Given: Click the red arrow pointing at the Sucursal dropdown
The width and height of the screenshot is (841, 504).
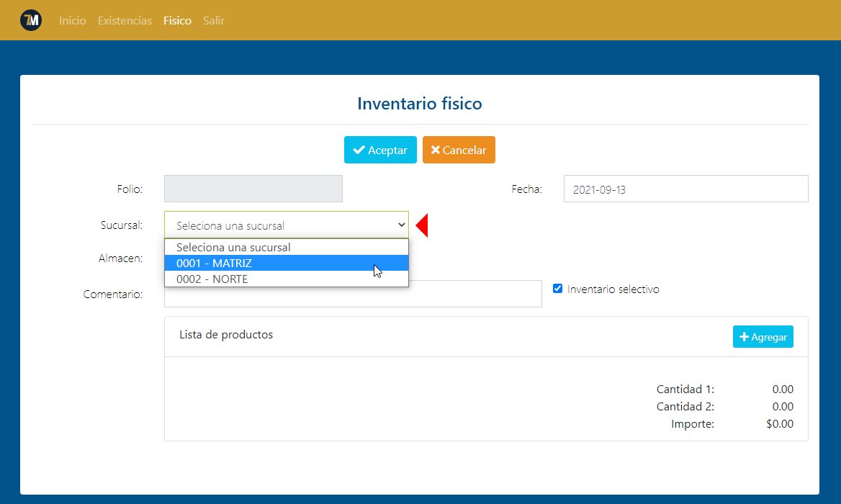Looking at the screenshot, I should 422,225.
